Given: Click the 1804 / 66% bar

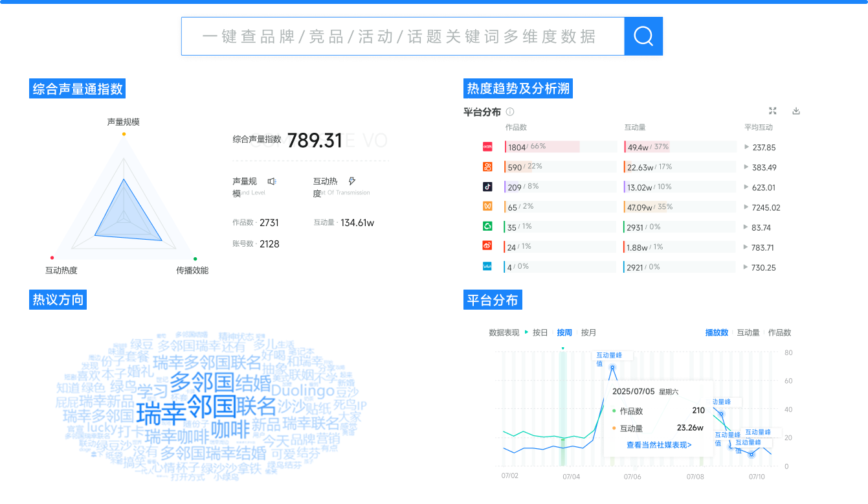Looking at the screenshot, I should coord(561,147).
